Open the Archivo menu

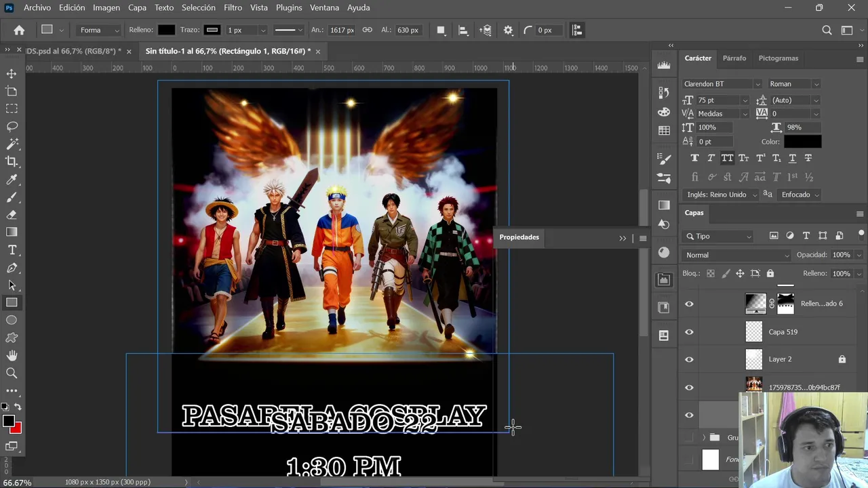[37, 7]
